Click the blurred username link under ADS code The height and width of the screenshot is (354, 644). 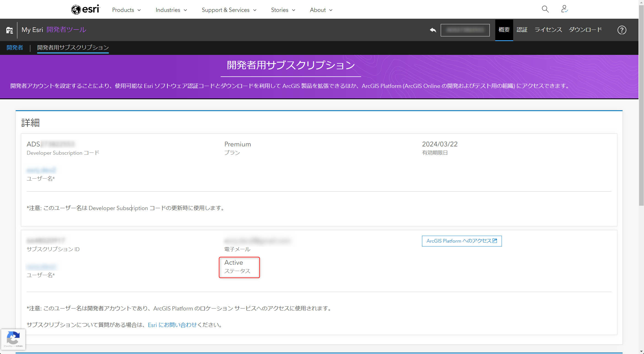tap(41, 170)
